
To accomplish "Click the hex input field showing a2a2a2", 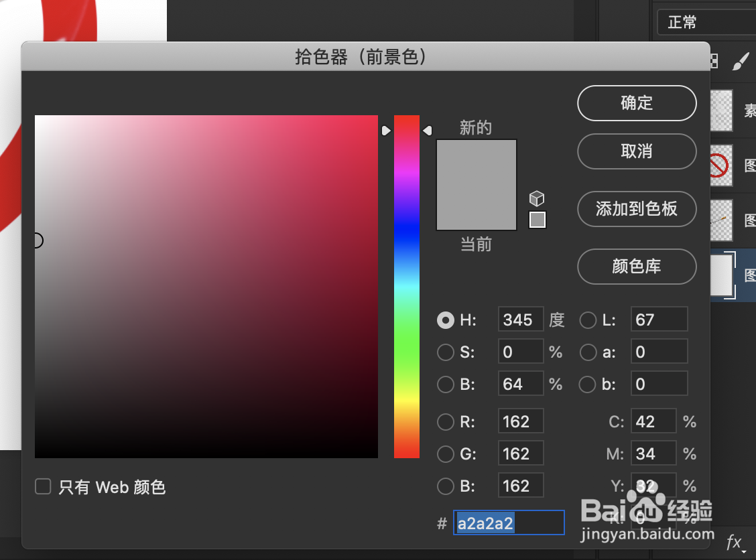I will (508, 523).
